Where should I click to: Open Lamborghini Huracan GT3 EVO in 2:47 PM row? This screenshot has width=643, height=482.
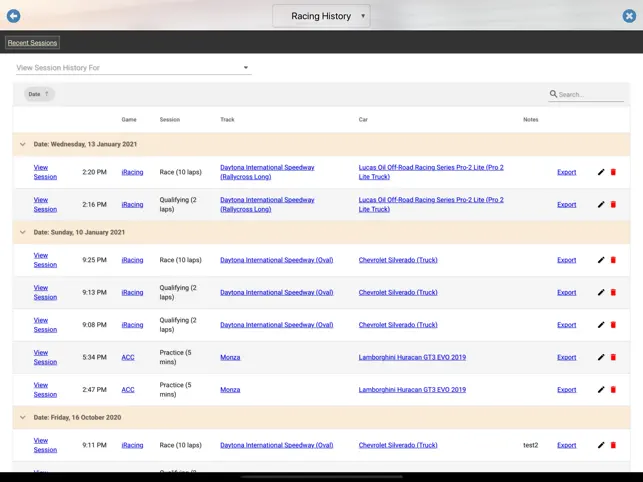pos(412,390)
